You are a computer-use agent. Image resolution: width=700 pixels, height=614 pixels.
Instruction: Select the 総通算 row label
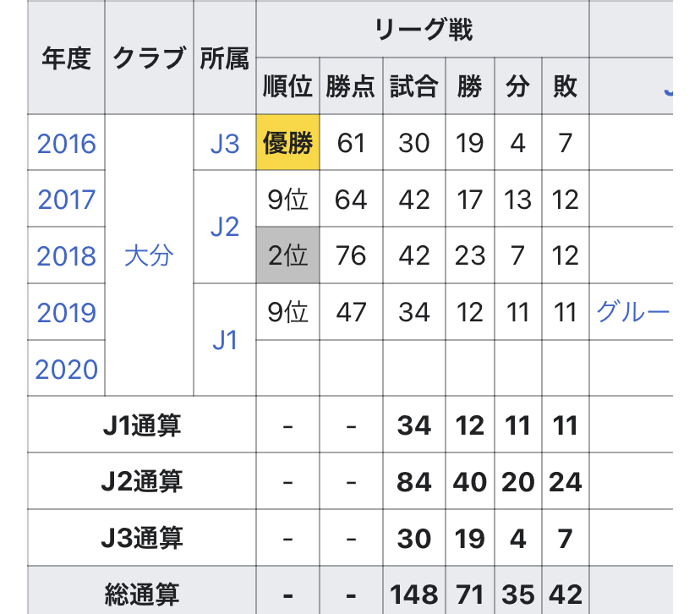click(141, 595)
